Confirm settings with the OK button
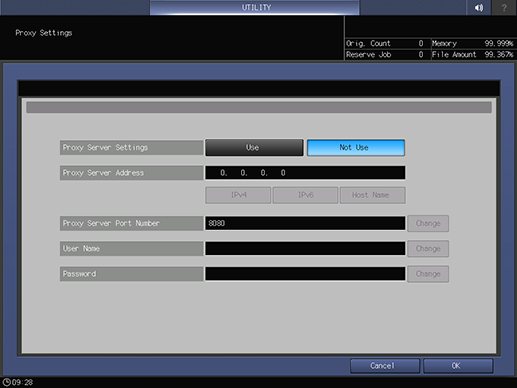517x388 pixels. pos(458,366)
